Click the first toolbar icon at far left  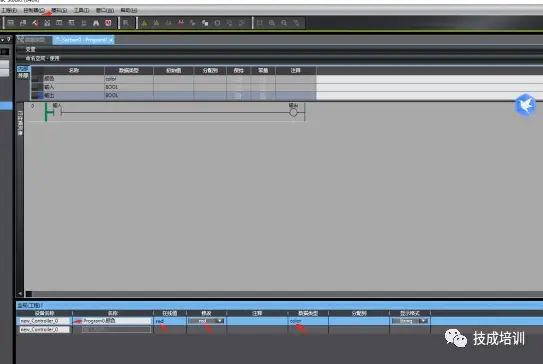(x=11, y=23)
